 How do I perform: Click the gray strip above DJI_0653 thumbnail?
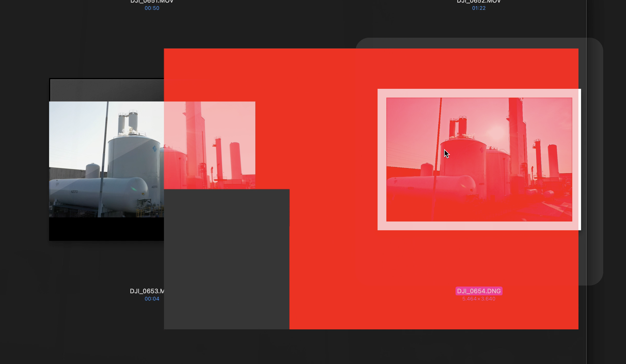click(107, 90)
